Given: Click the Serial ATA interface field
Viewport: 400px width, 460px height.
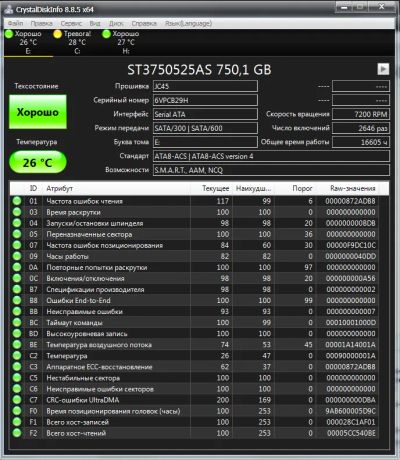Looking at the screenshot, I should click(x=205, y=114).
